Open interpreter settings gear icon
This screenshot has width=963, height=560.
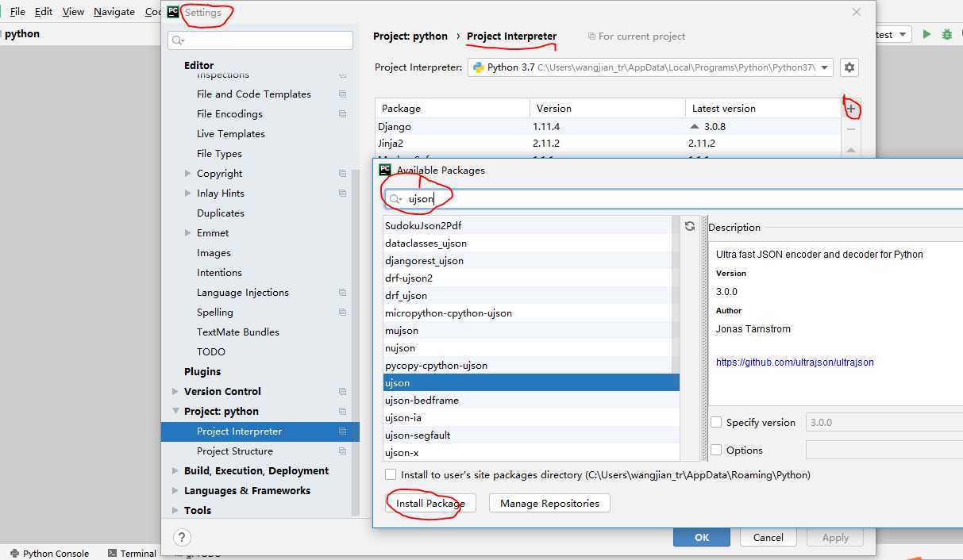point(849,67)
